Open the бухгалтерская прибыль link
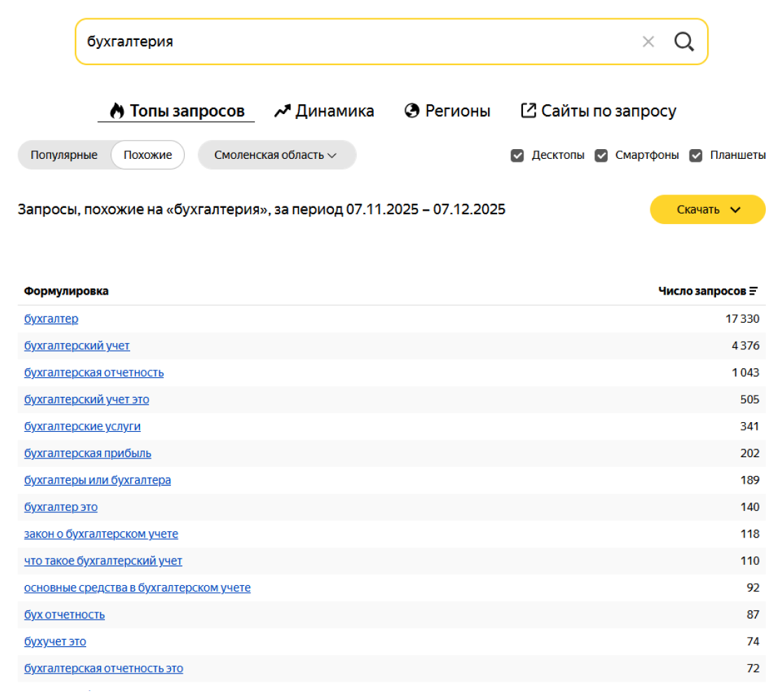Viewport: 784px width, 700px height. click(87, 454)
